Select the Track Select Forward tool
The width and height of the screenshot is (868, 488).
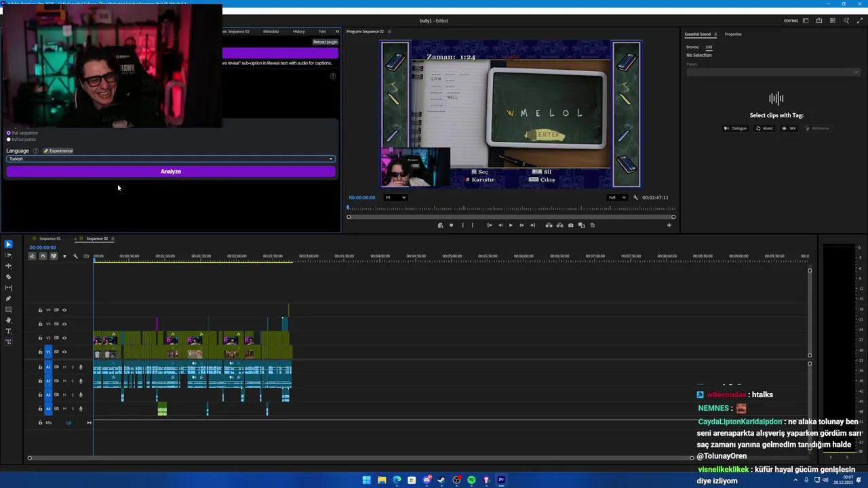click(8, 255)
